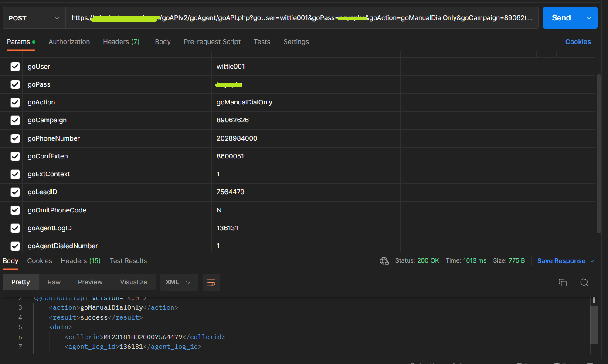Select the Visualize response view
This screenshot has height=364, width=608.
coord(133,282)
